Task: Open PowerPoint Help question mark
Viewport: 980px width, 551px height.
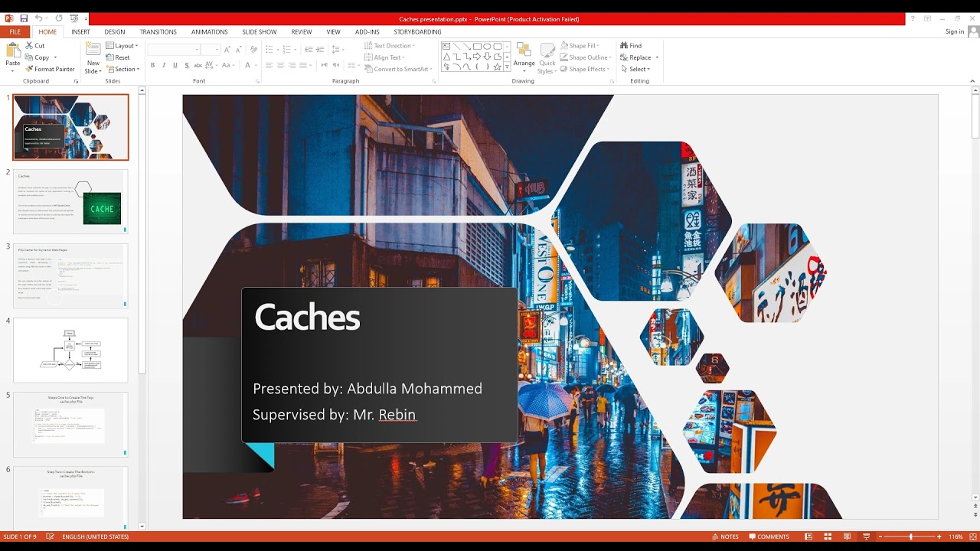Action: pos(912,18)
